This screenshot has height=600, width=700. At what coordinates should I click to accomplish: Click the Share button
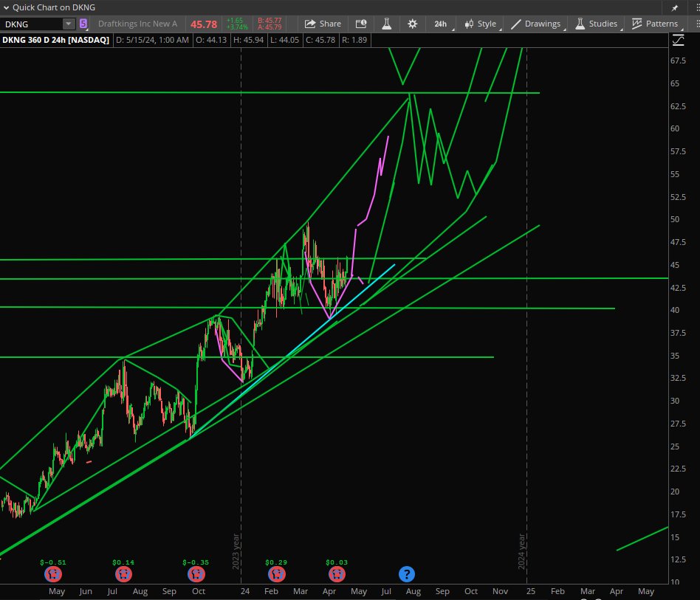tap(323, 24)
